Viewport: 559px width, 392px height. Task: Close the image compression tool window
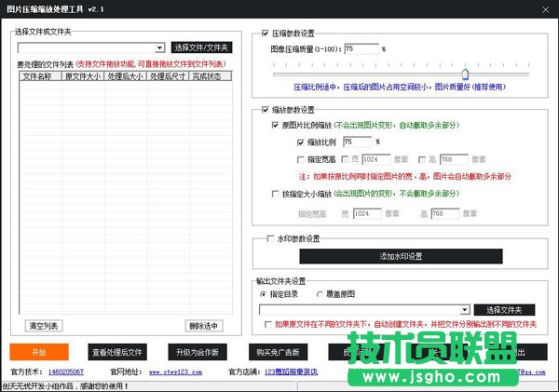click(545, 10)
